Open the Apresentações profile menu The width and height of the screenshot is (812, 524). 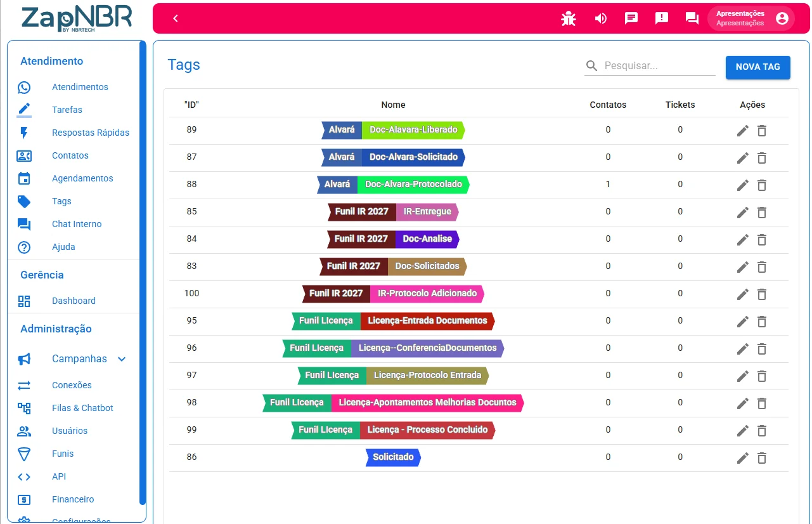[x=751, y=18]
